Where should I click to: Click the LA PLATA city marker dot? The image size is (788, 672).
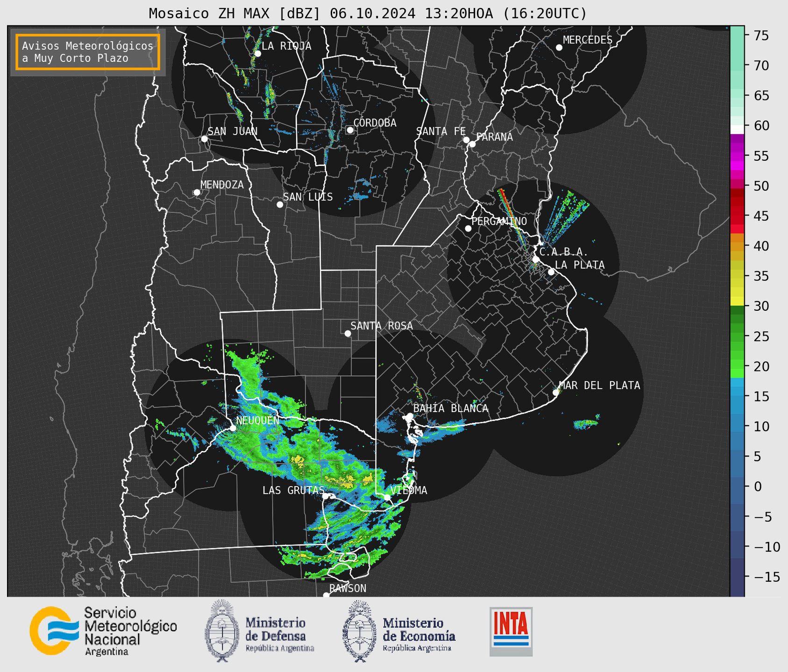click(551, 272)
